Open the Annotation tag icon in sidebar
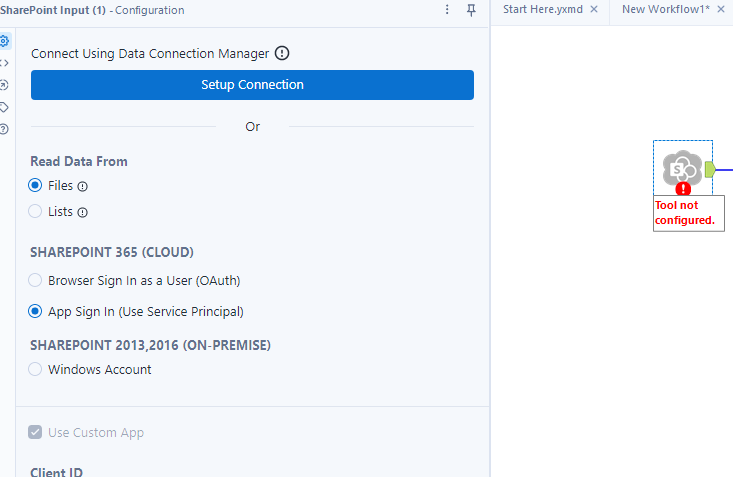 pos(5,107)
